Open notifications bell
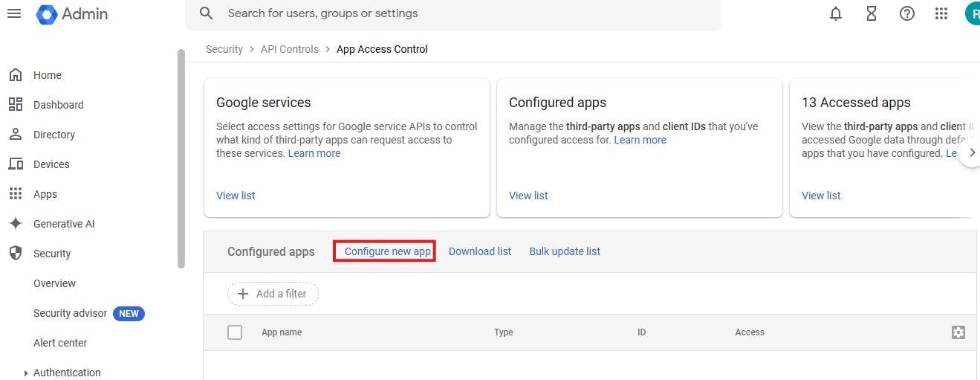Image resolution: width=980 pixels, height=380 pixels. click(x=836, y=13)
